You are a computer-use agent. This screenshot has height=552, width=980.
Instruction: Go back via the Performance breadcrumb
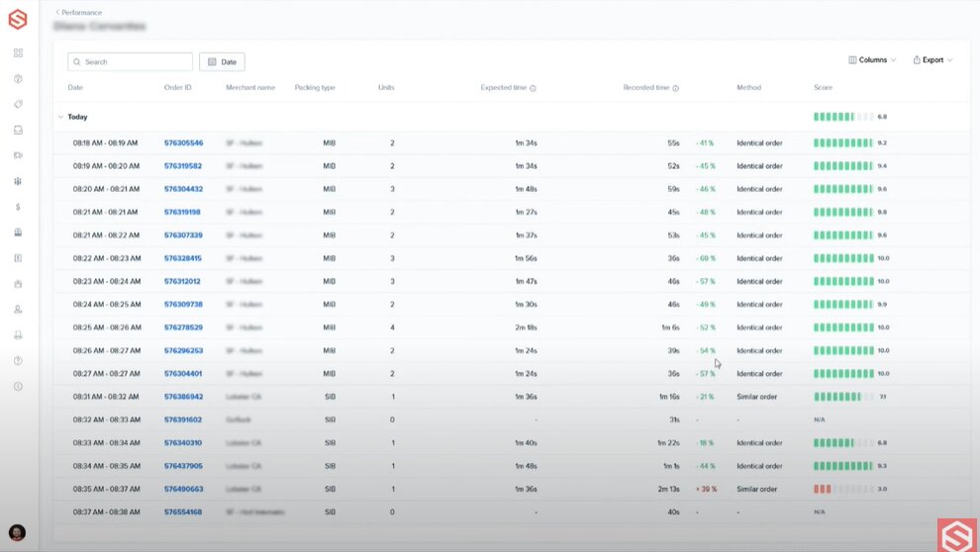pyautogui.click(x=79, y=13)
